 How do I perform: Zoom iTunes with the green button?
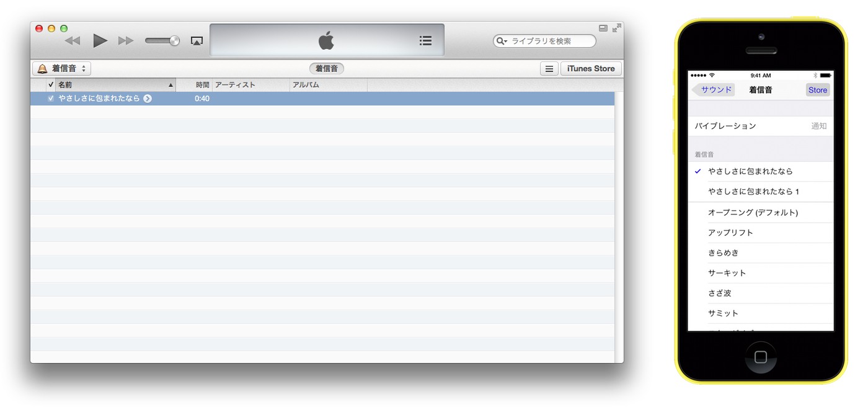(x=63, y=29)
